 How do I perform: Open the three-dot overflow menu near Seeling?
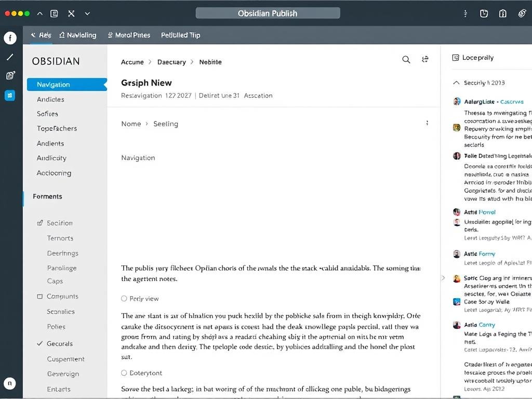[427, 123]
